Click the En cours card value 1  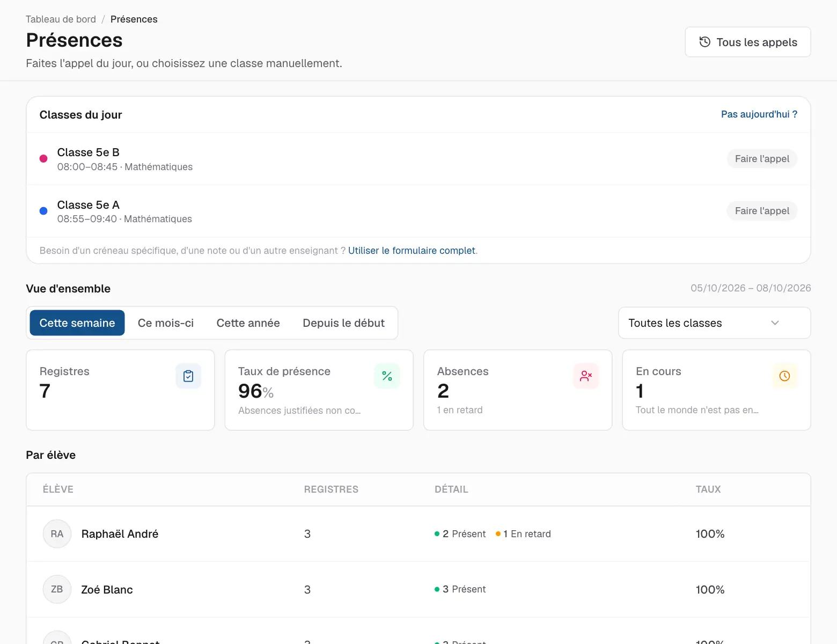[x=640, y=391]
